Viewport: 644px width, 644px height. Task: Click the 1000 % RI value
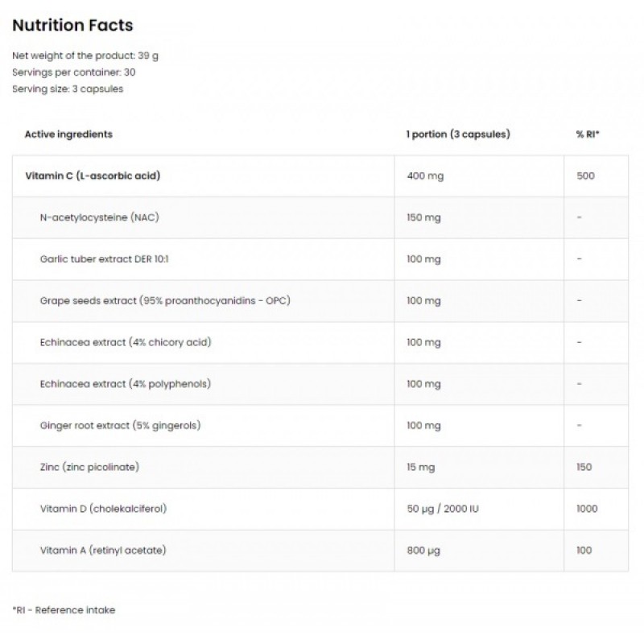point(587,509)
